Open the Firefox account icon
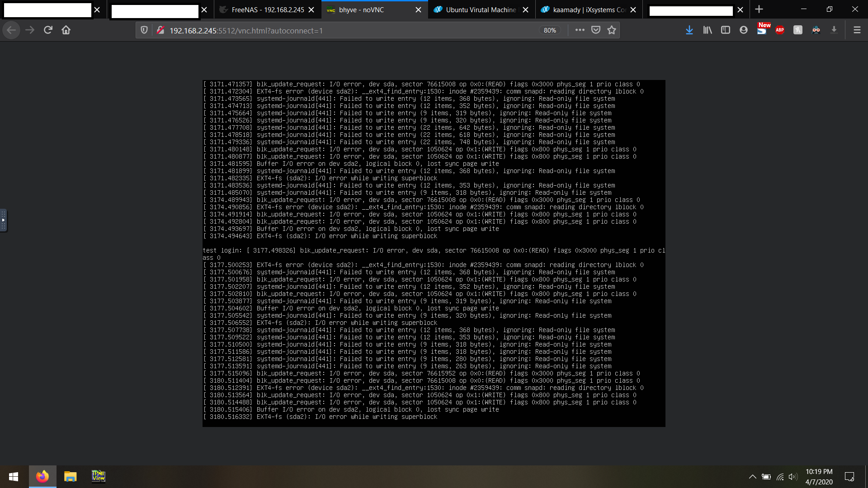This screenshot has height=488, width=868. pyautogui.click(x=744, y=30)
